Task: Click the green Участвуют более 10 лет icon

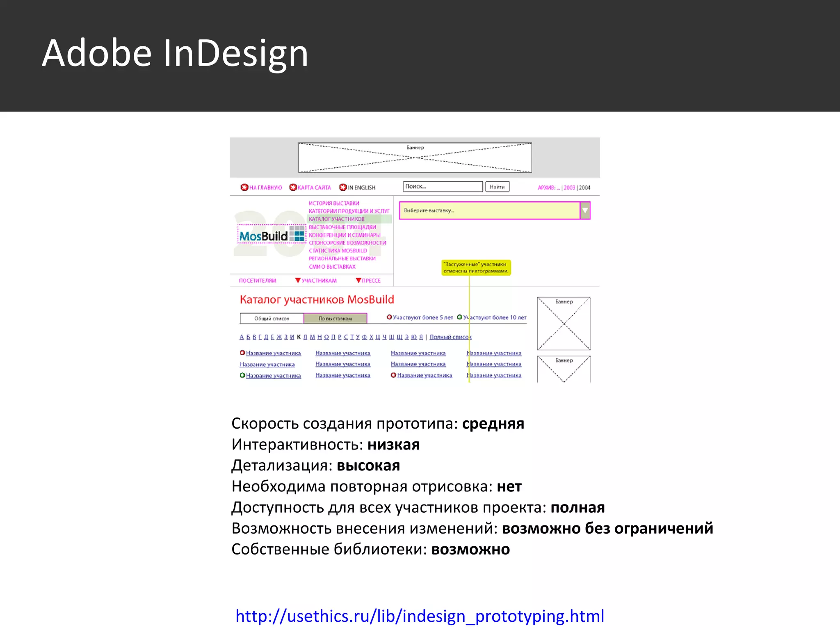Action: 460,317
